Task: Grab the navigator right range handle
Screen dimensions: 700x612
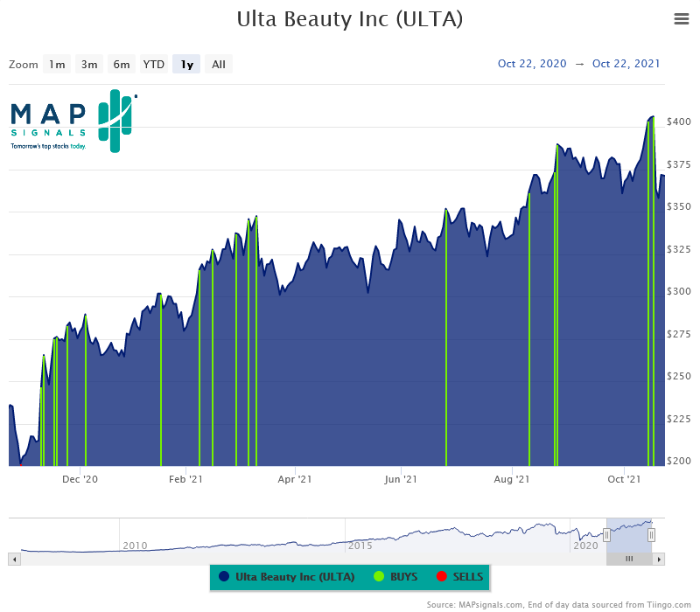Action: tap(651, 535)
